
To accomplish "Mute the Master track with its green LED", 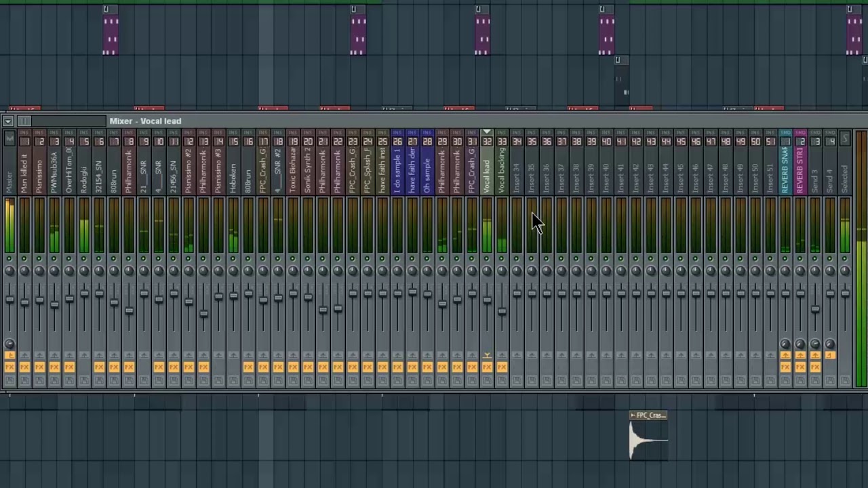I will point(9,259).
